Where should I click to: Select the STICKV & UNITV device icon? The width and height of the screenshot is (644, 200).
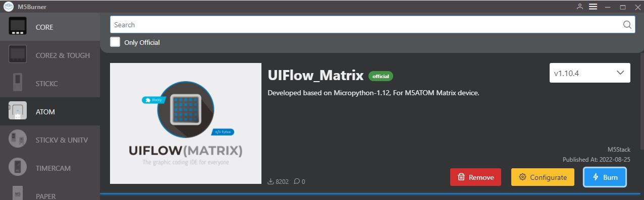(18, 139)
